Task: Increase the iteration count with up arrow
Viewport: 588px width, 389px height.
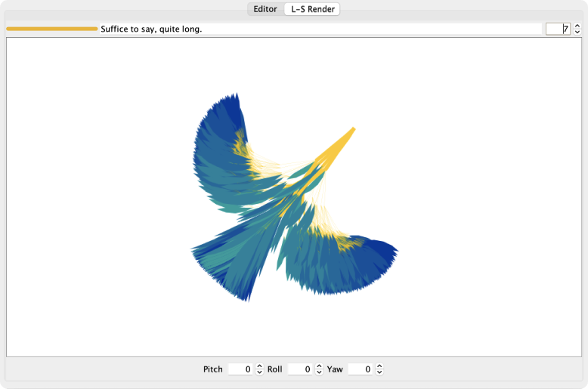Action: pos(577,26)
